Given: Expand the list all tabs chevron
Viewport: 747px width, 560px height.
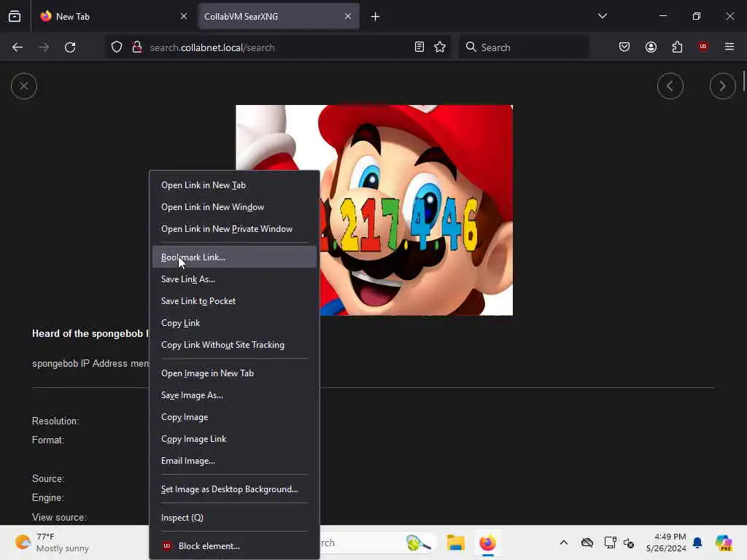Looking at the screenshot, I should [602, 16].
